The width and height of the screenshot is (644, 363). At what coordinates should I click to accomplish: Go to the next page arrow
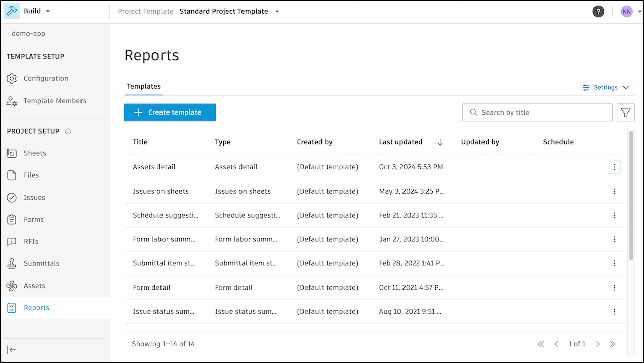coord(598,344)
